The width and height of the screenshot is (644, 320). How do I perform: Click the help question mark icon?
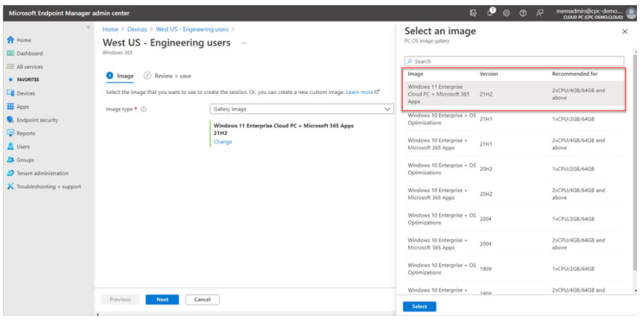[523, 13]
